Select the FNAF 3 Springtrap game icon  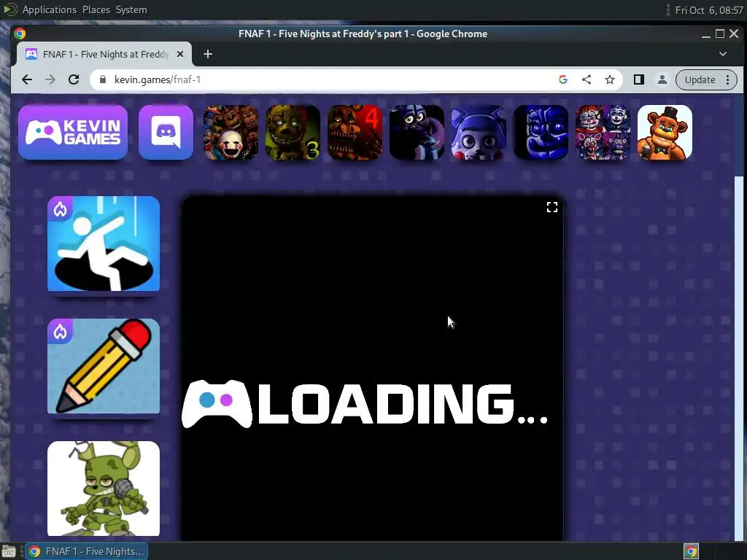293,133
